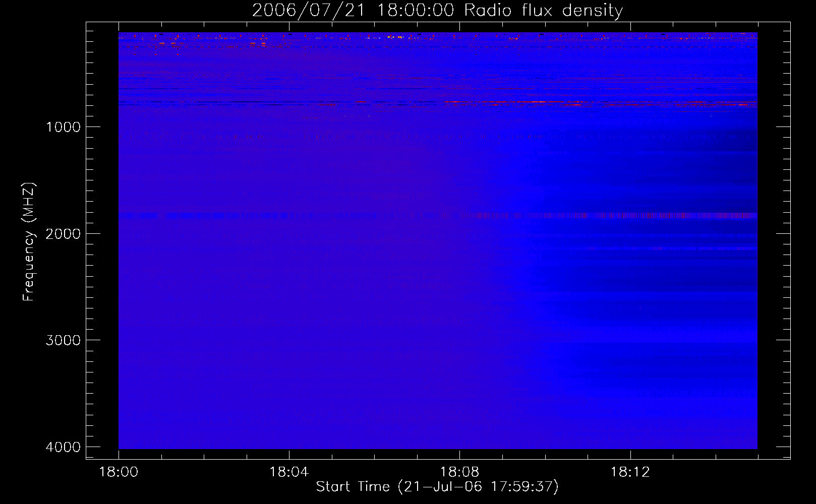
Task: Click the plot title '2006/07/21 18:00:00 Radio flux density'
Action: pos(437,11)
